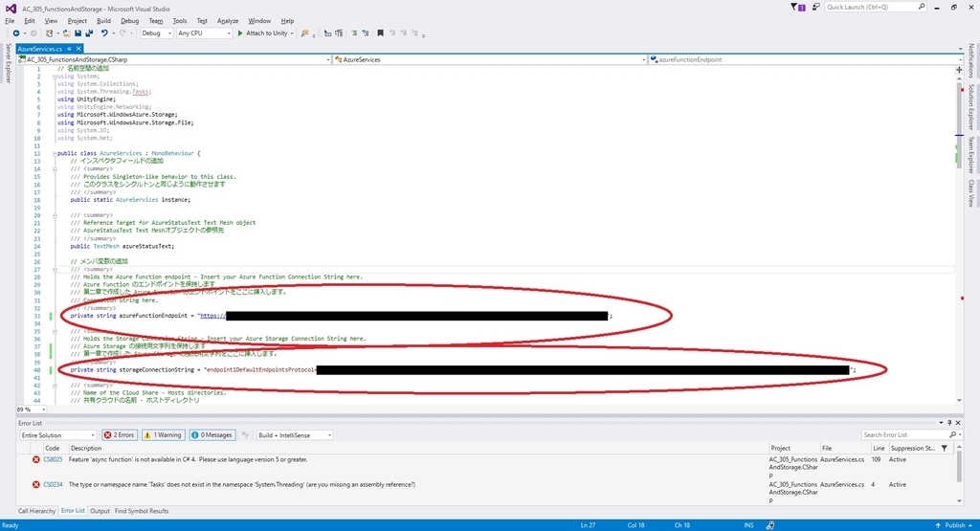This screenshot has height=531, width=980.
Task: Click the pin icon on AzureServices.cs tab
Action: pyautogui.click(x=69, y=49)
